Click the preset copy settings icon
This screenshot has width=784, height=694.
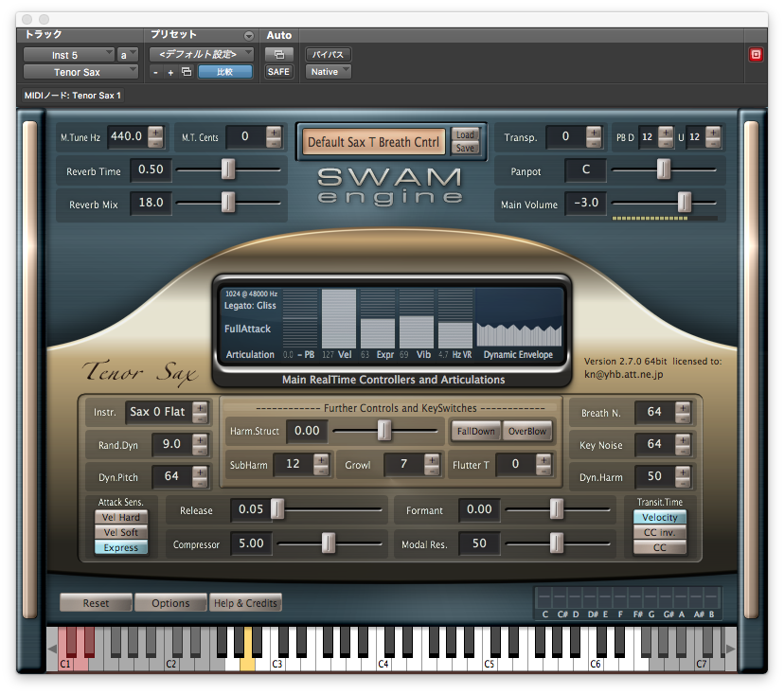[x=187, y=72]
